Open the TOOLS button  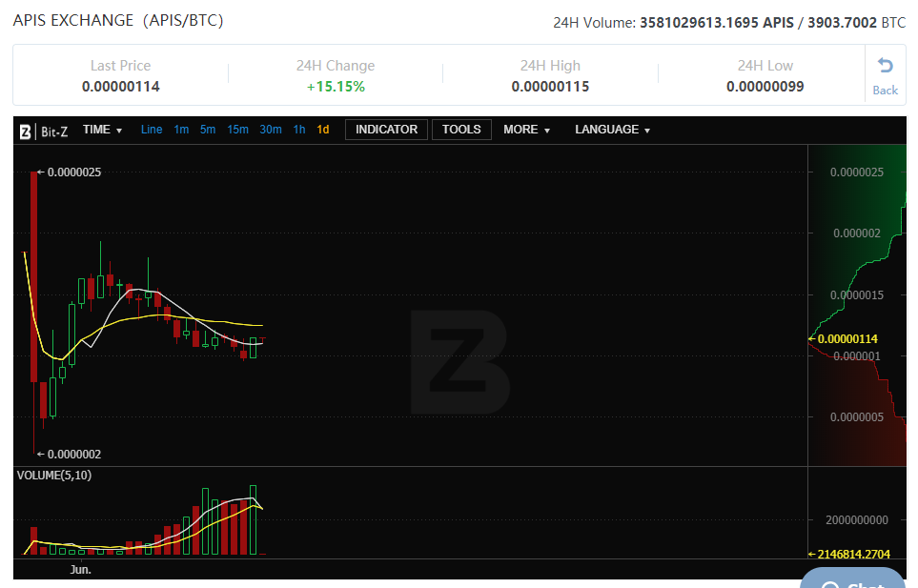point(461,130)
